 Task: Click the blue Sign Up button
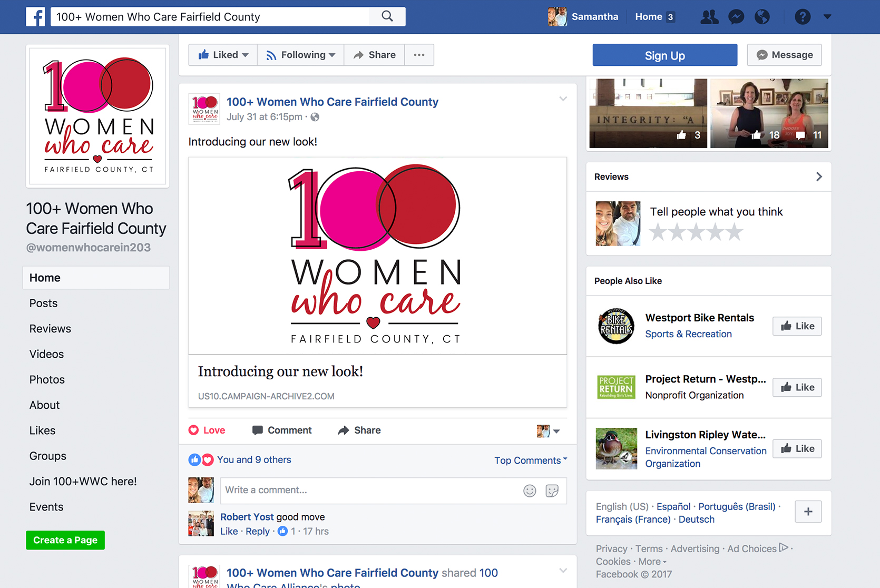coord(664,55)
